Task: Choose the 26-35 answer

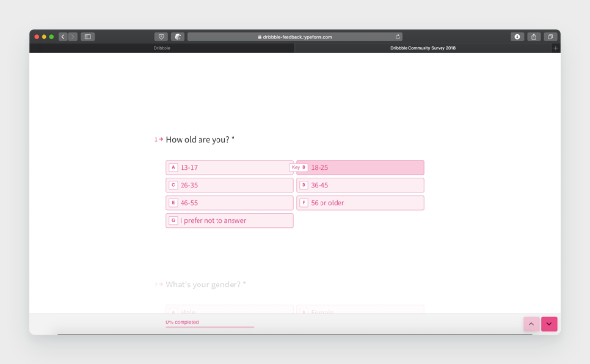Action: point(229,184)
